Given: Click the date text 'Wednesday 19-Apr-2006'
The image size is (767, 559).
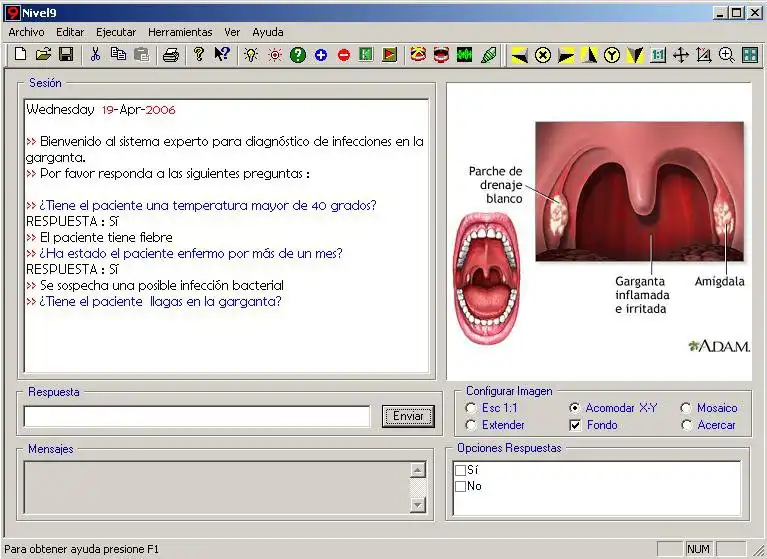Looking at the screenshot, I should point(101,110).
